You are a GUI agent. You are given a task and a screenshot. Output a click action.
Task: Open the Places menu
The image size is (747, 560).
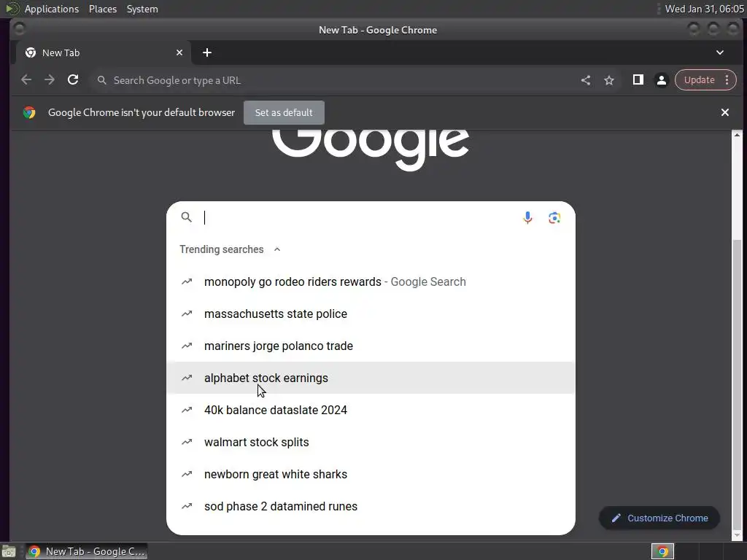pos(103,9)
